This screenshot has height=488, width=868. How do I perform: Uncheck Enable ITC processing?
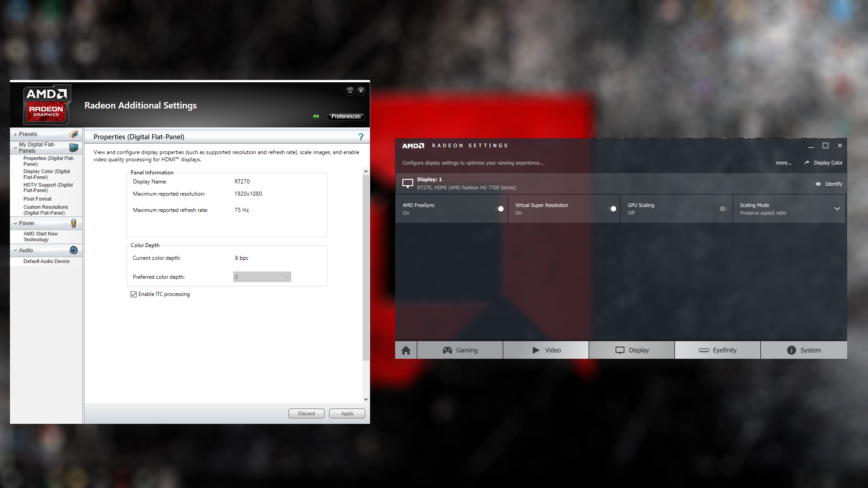coord(133,294)
